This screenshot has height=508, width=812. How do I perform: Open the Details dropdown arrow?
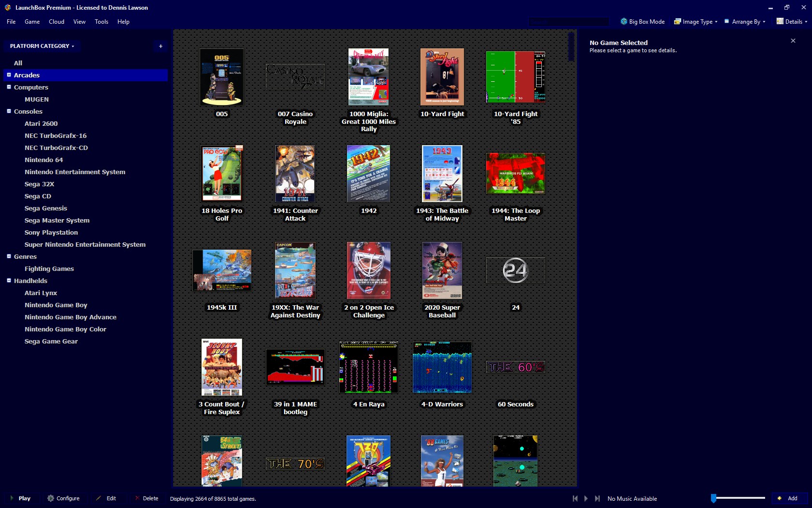click(806, 22)
